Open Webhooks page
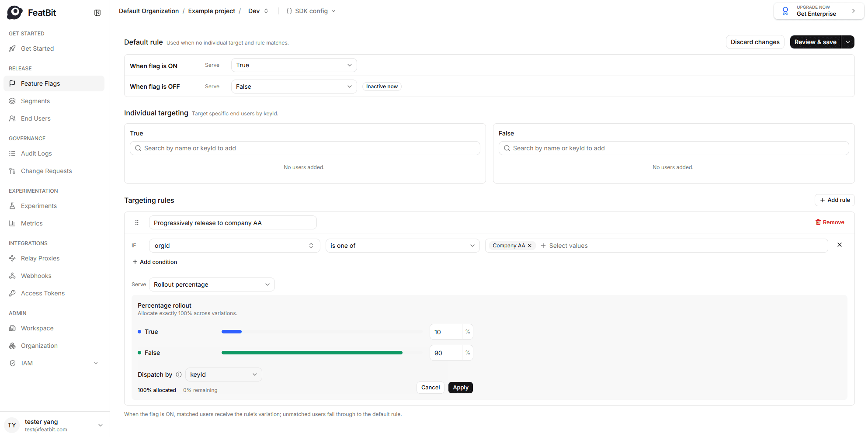The image size is (868, 437). [x=54, y=276]
